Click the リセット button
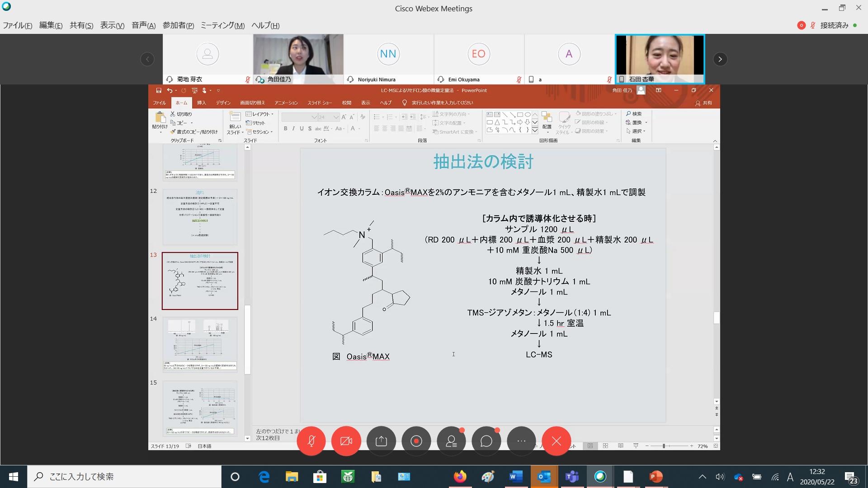The image size is (868, 488). [x=256, y=123]
